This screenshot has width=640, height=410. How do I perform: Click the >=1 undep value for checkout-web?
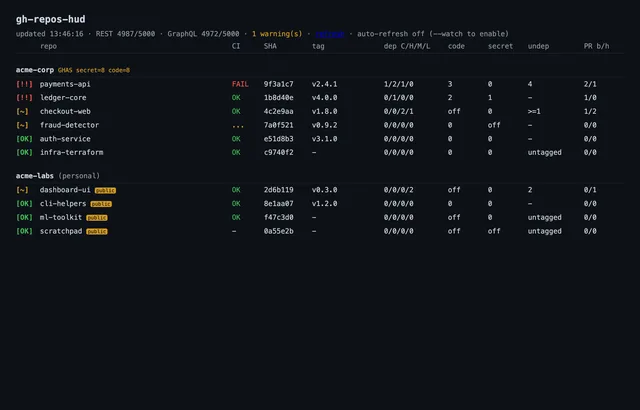click(534, 111)
